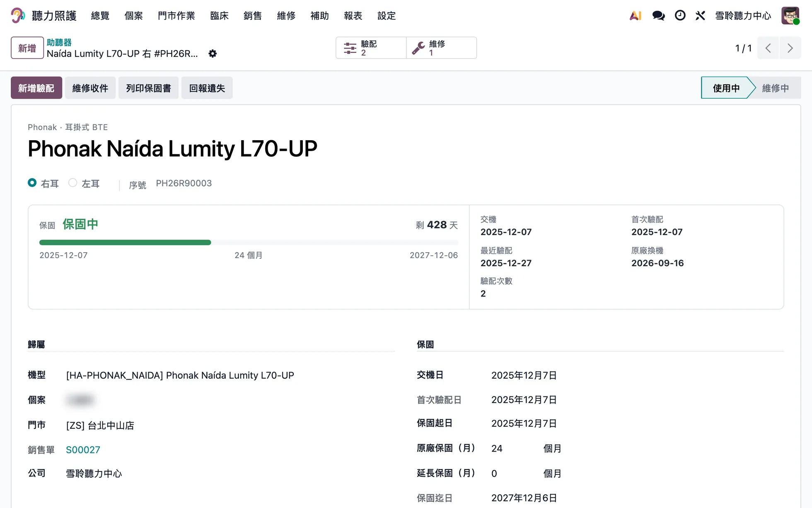Viewport: 812px width, 508px height.
Task: Open the 個案 client field
Action: pyautogui.click(x=80, y=400)
